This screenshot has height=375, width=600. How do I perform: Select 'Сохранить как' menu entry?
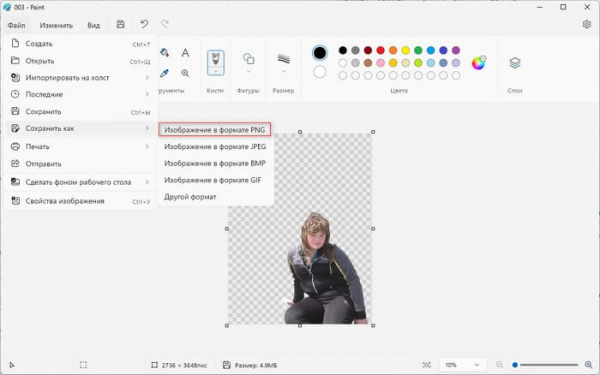(x=81, y=129)
